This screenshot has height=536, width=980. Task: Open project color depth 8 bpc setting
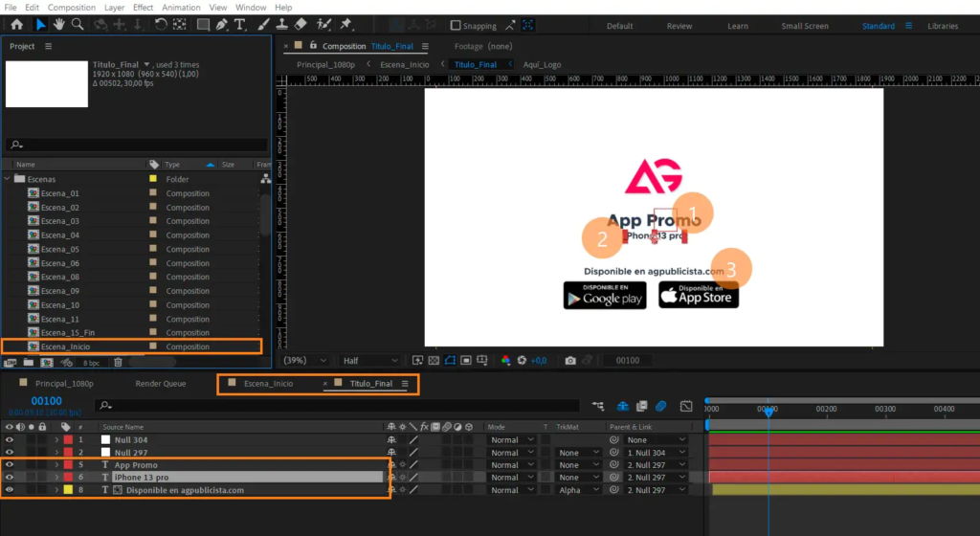click(91, 363)
